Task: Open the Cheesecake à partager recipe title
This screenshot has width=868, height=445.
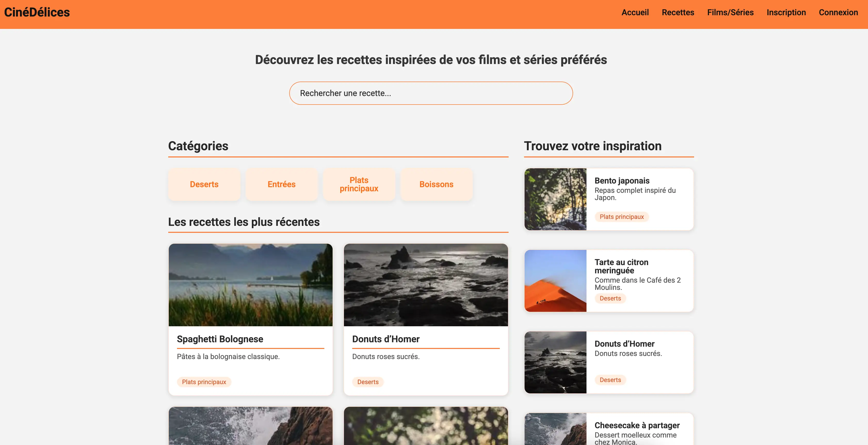Action: click(x=637, y=425)
